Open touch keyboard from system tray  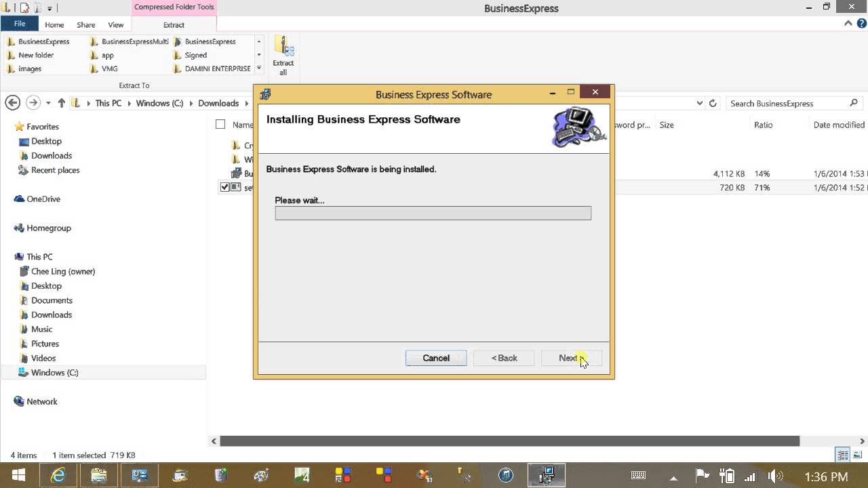pos(638,476)
